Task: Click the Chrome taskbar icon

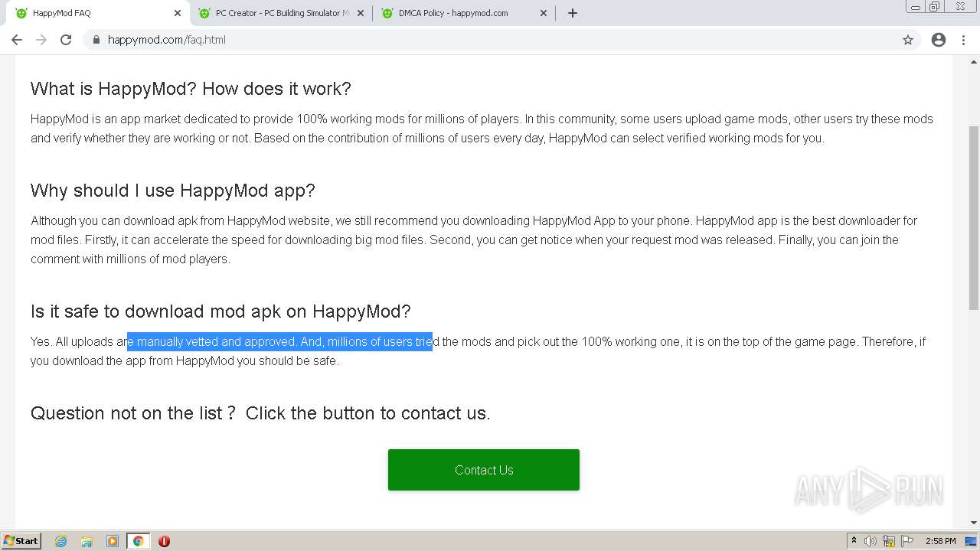Action: 138,541
